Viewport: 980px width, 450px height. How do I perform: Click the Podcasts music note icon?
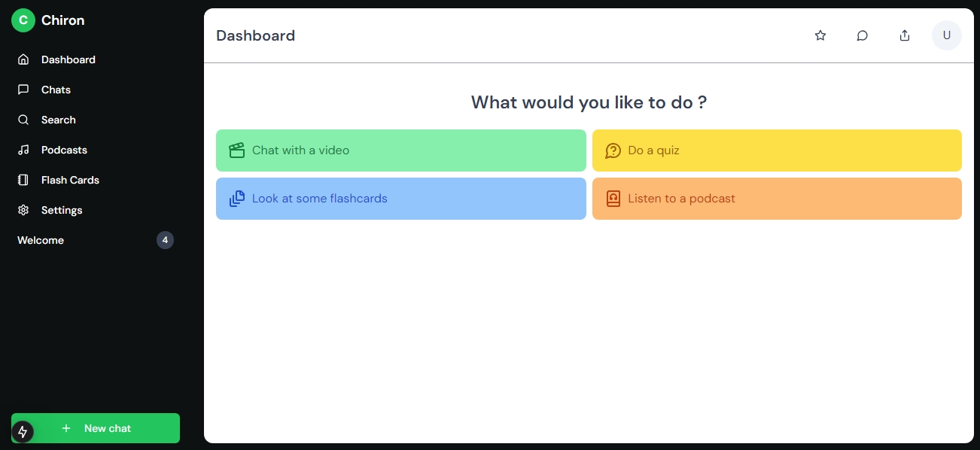23,150
